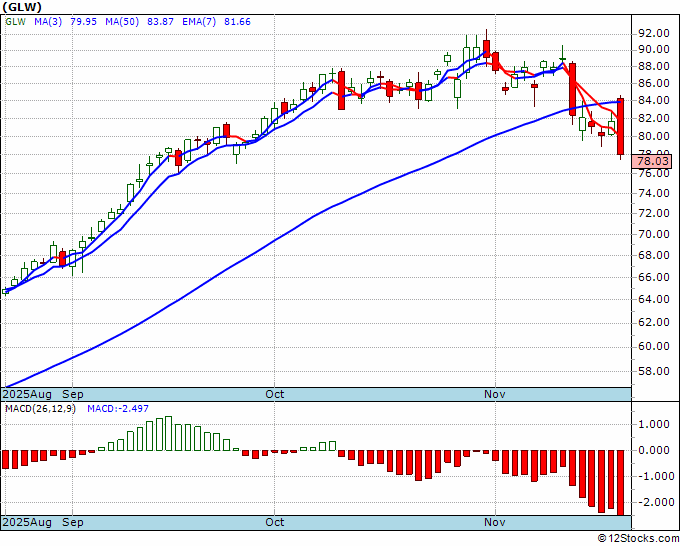680x546 pixels.
Task: Click the 66.00 price axis label
Action: 654,277
